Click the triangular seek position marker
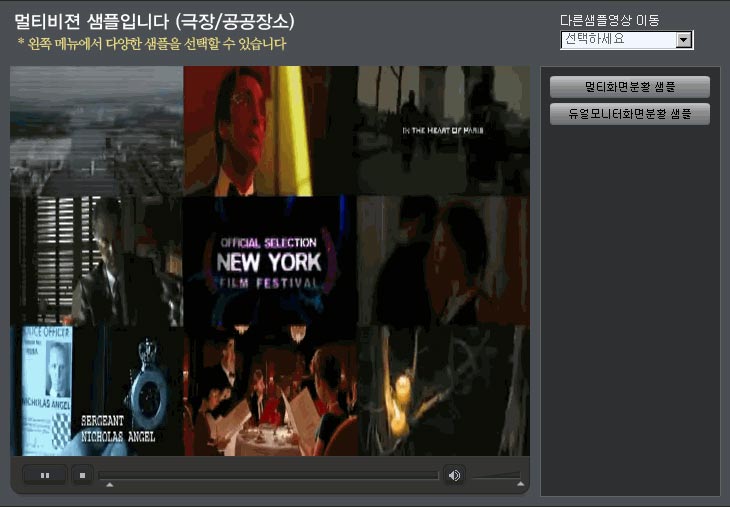The height and width of the screenshot is (507, 730). (109, 485)
